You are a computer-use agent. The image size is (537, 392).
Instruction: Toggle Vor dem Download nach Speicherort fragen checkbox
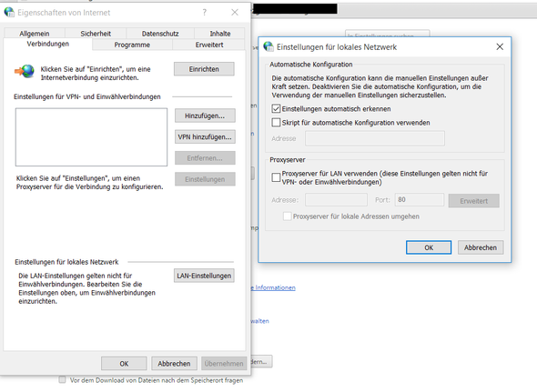click(x=62, y=379)
